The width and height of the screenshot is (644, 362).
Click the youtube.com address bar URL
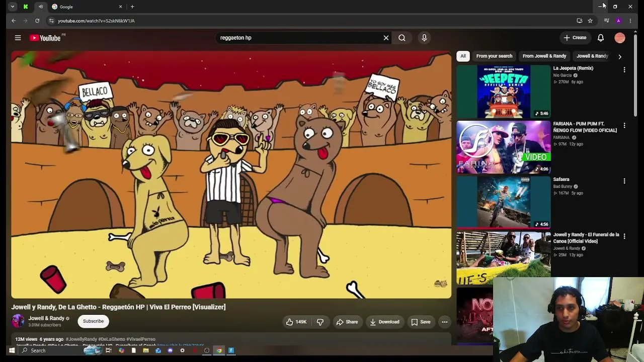96,21
